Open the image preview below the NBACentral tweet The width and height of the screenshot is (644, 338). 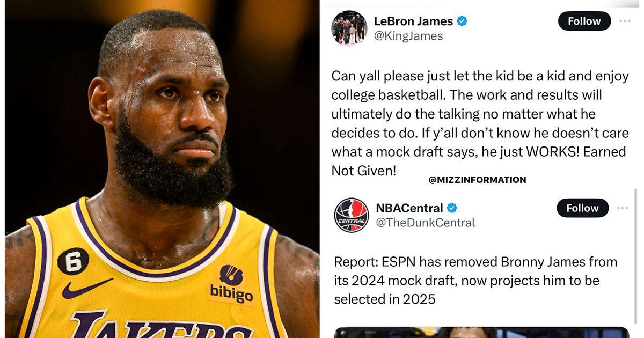(x=481, y=332)
